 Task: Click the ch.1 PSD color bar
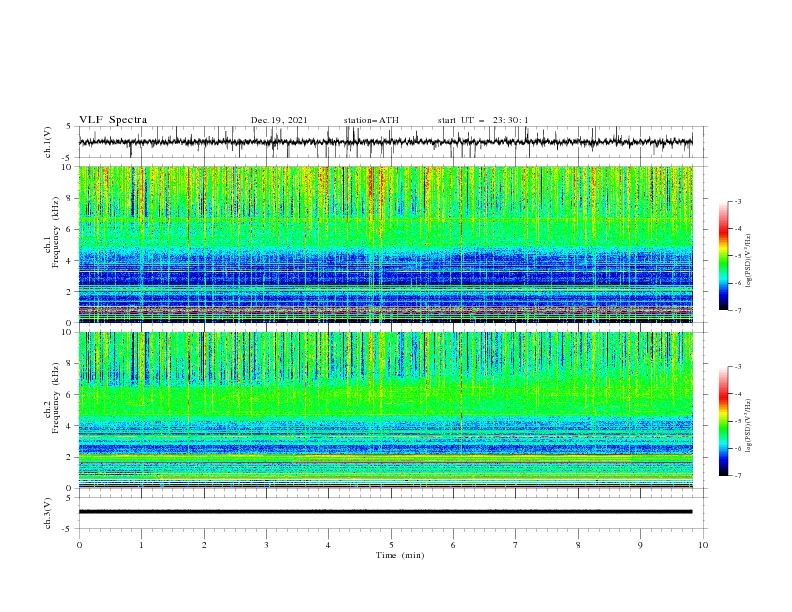(x=724, y=256)
